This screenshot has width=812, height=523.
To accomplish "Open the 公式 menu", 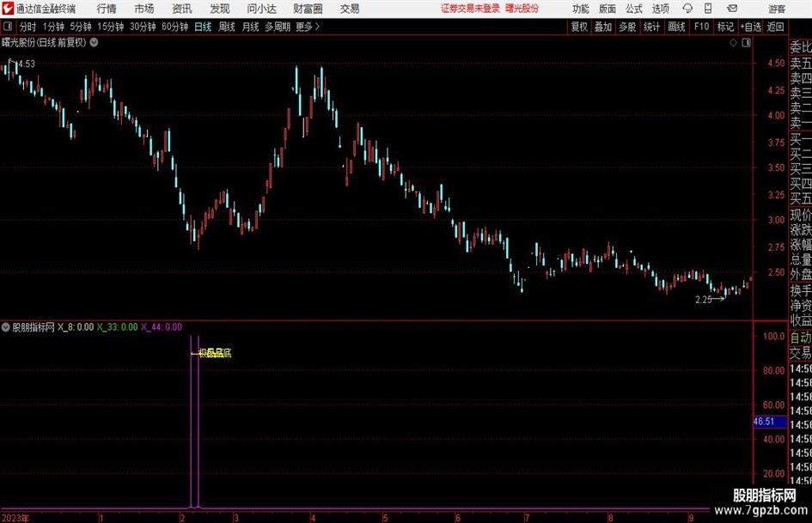I will (x=634, y=9).
